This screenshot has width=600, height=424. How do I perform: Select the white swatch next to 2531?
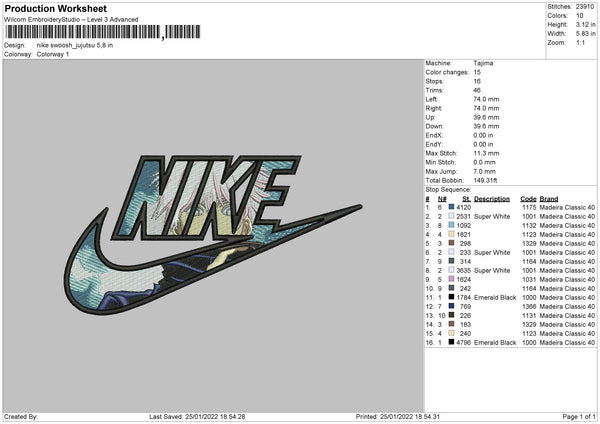pyautogui.click(x=452, y=216)
